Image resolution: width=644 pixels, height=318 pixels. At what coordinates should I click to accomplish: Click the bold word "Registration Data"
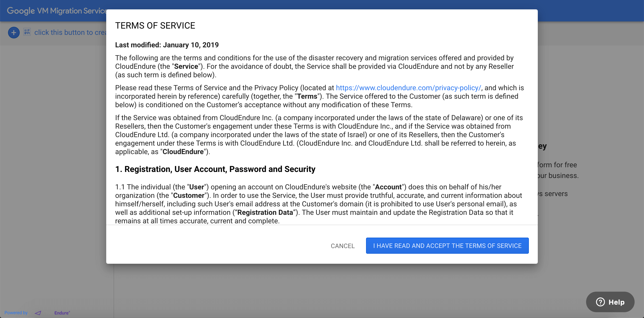click(x=265, y=212)
